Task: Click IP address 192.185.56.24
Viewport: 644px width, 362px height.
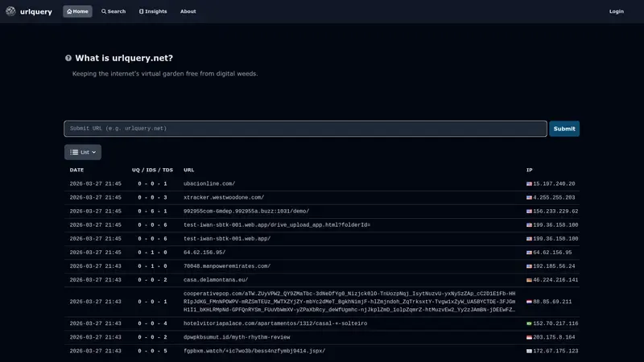Action: 554,266
